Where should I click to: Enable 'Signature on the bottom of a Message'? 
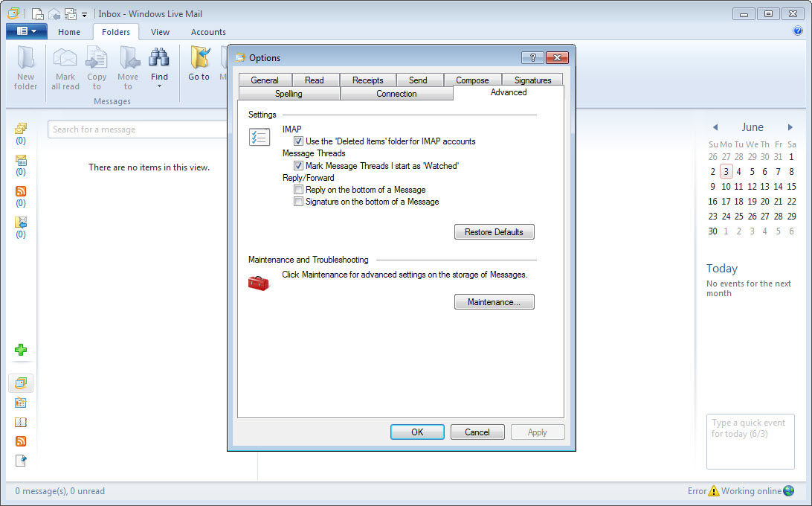tap(298, 202)
